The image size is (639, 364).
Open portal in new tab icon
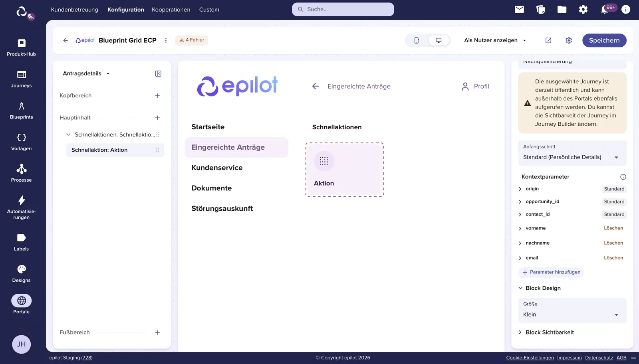[548, 40]
